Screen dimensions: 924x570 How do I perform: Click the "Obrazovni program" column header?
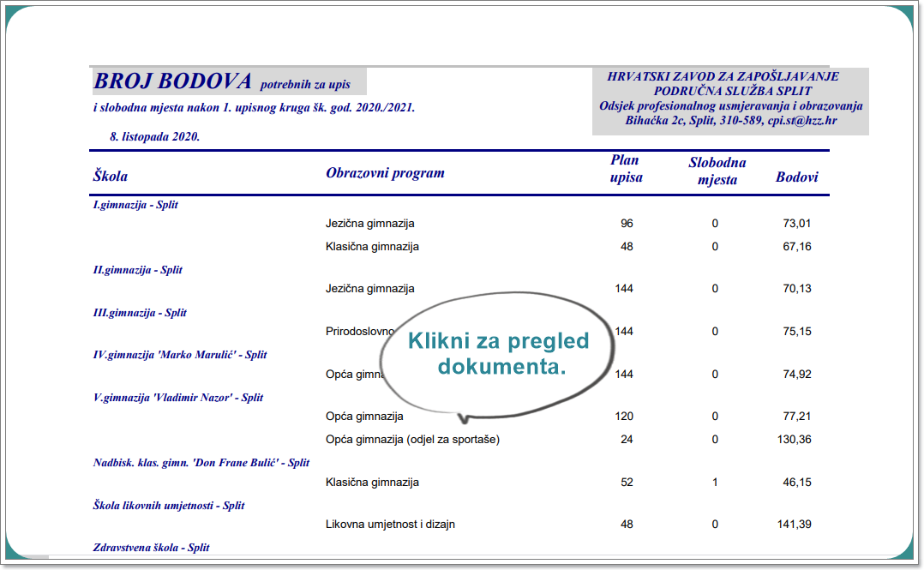click(386, 172)
